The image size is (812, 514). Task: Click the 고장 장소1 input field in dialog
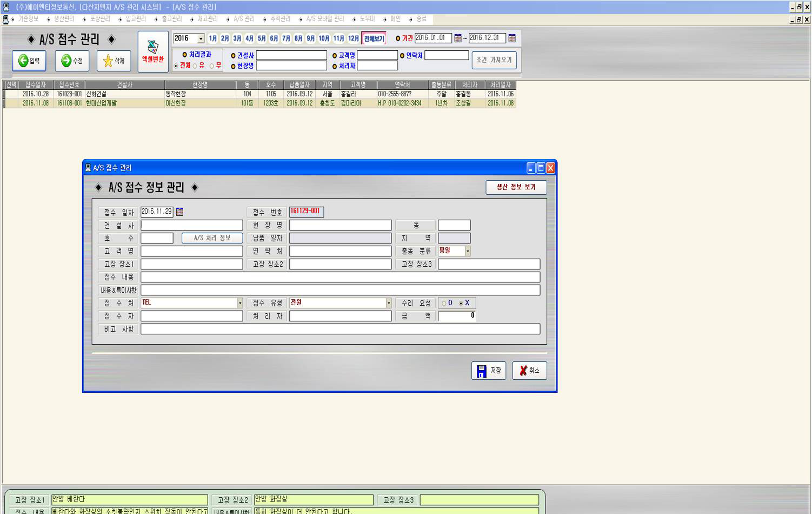pos(192,264)
